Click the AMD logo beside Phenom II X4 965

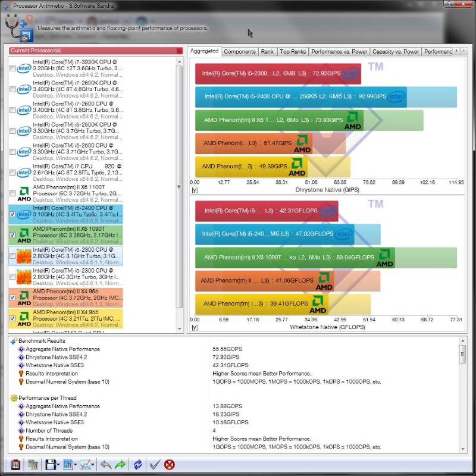(24, 298)
